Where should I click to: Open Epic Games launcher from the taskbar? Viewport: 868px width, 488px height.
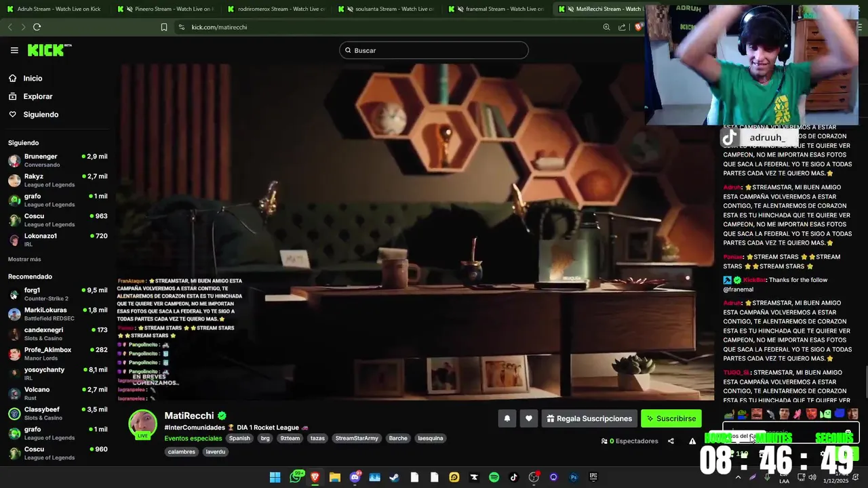[593, 477]
